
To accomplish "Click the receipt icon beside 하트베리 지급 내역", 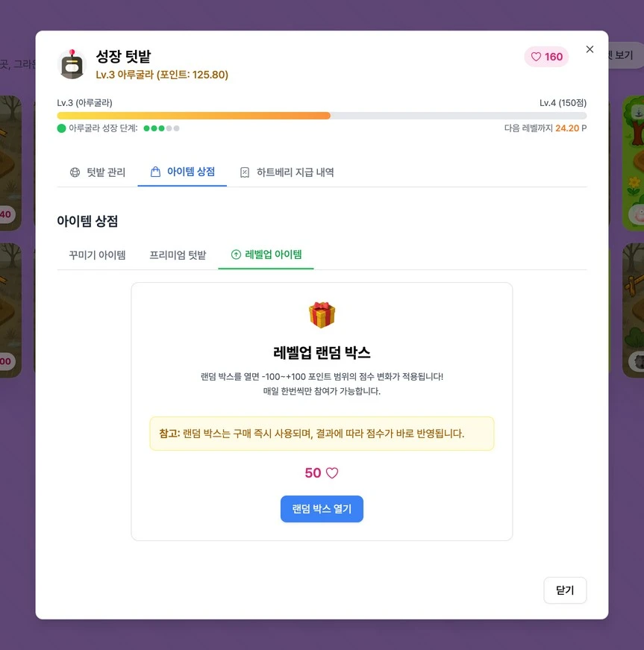I will [245, 172].
